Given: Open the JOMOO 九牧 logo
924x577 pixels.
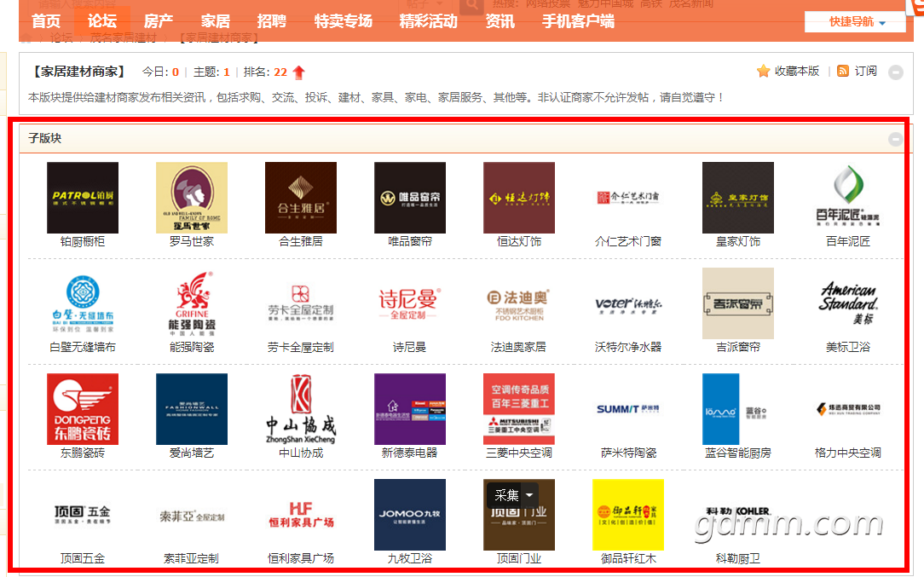Looking at the screenshot, I should (410, 515).
